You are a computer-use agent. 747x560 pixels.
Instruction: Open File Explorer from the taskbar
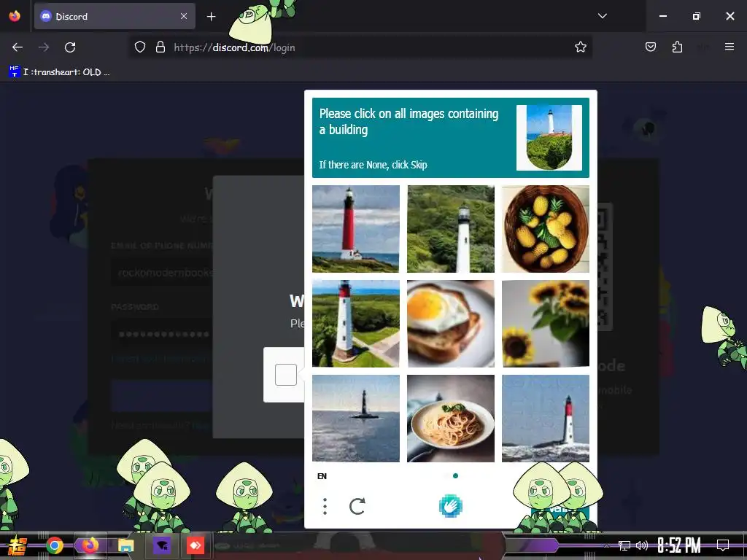(125, 545)
